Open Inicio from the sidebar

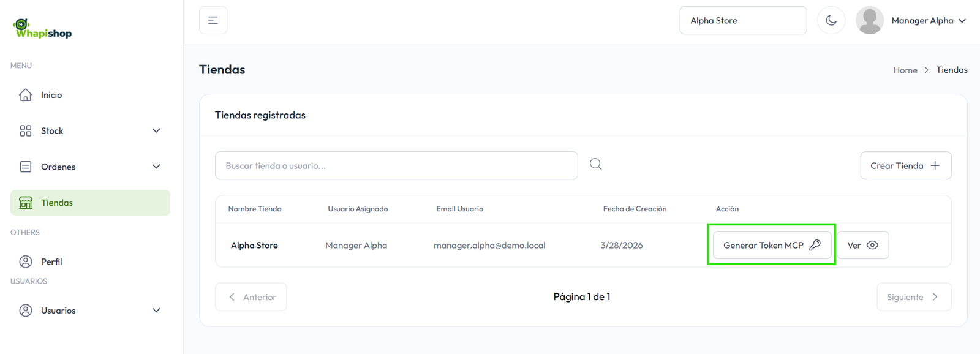tap(51, 95)
